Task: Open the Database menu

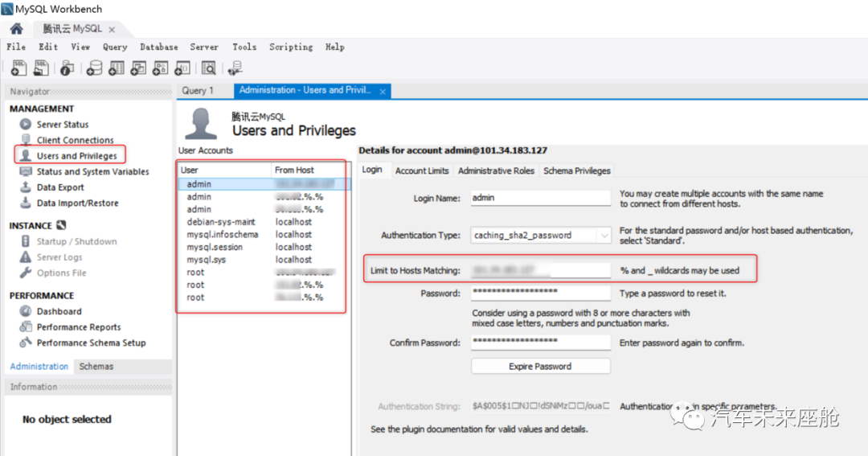Action: tap(159, 47)
